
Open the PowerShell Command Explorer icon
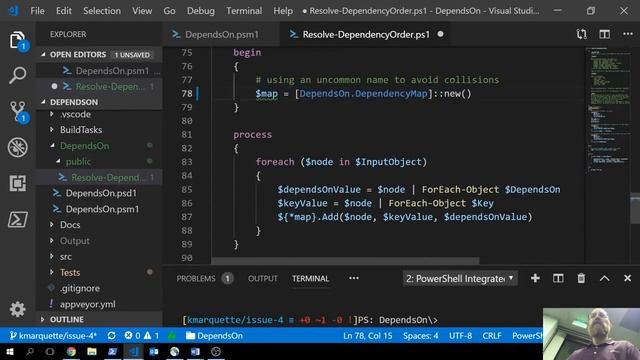tap(18, 220)
